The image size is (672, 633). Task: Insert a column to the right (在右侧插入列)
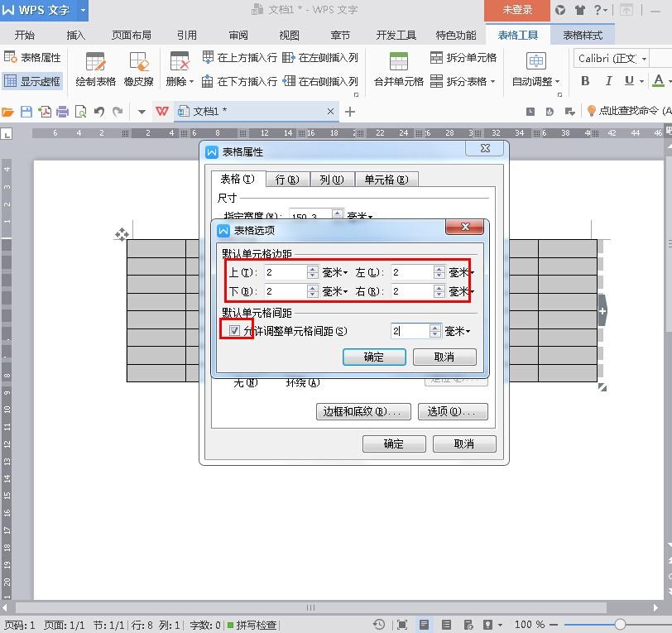point(320,81)
